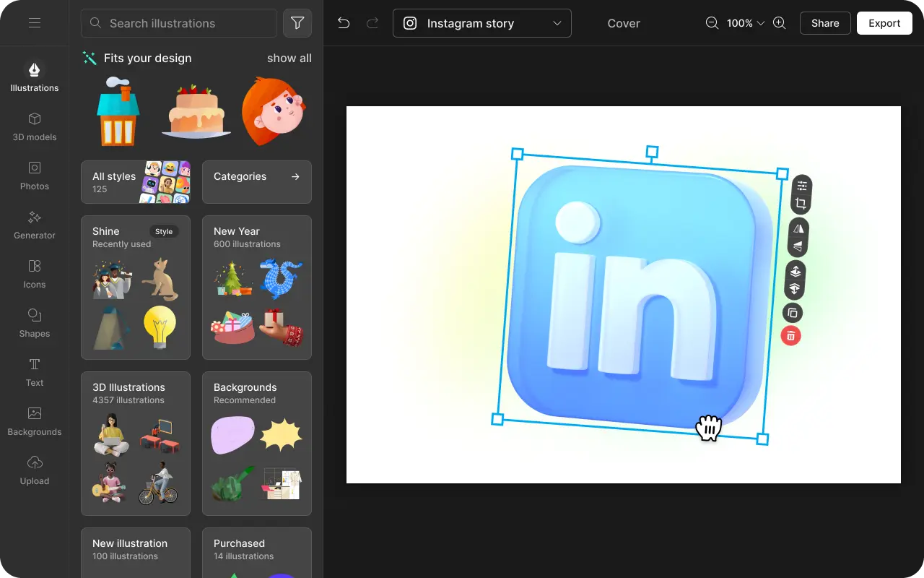Undo the last action
924x578 pixels.
pos(343,22)
